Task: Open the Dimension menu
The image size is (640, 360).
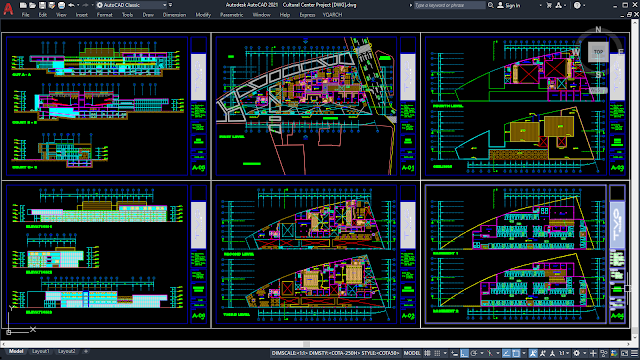Action: click(x=174, y=15)
